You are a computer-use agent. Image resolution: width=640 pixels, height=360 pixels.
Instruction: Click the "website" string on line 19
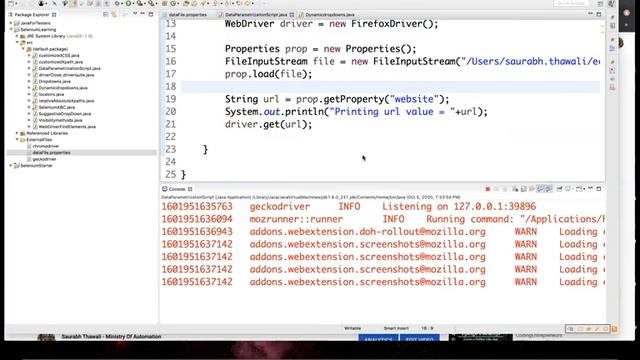point(414,99)
